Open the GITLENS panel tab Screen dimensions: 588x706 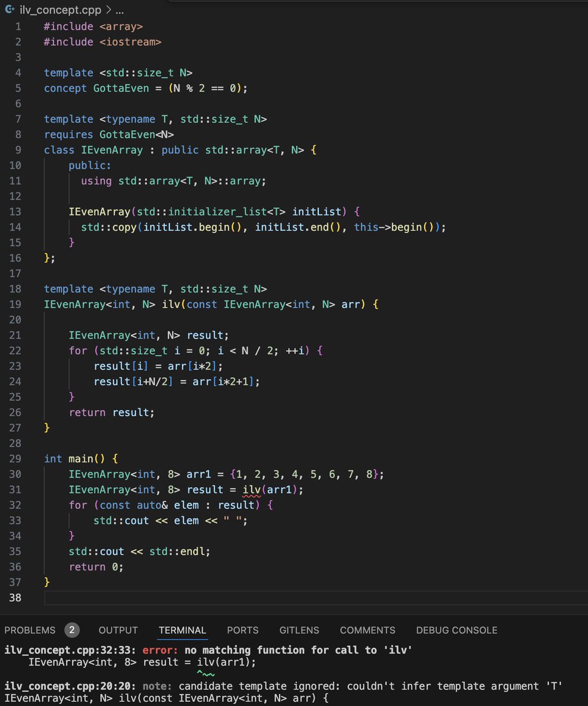click(x=299, y=630)
